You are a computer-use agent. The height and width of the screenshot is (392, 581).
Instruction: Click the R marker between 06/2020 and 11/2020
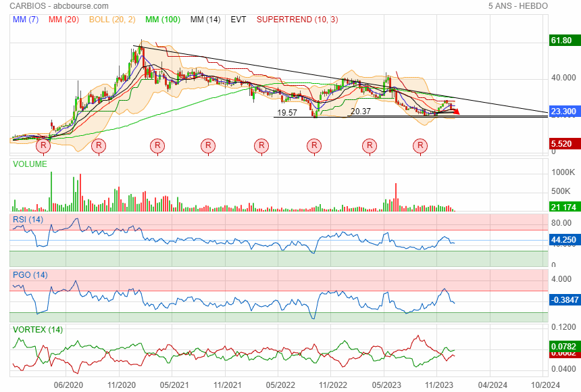click(x=99, y=145)
